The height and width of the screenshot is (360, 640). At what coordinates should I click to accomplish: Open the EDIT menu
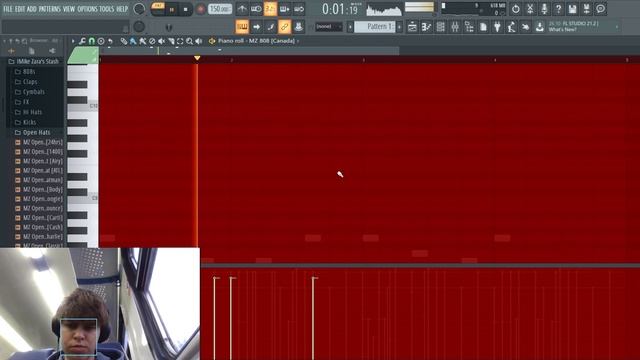point(20,9)
